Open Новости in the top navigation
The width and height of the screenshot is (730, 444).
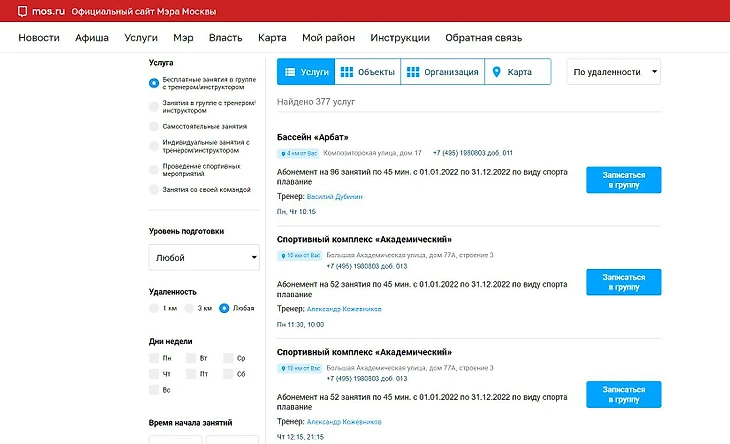(39, 38)
